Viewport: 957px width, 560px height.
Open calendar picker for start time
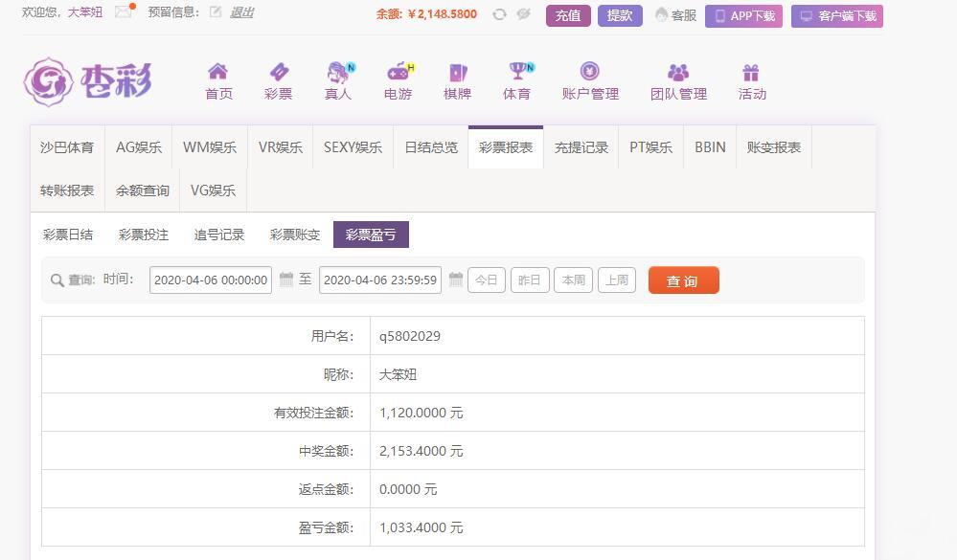(x=286, y=280)
